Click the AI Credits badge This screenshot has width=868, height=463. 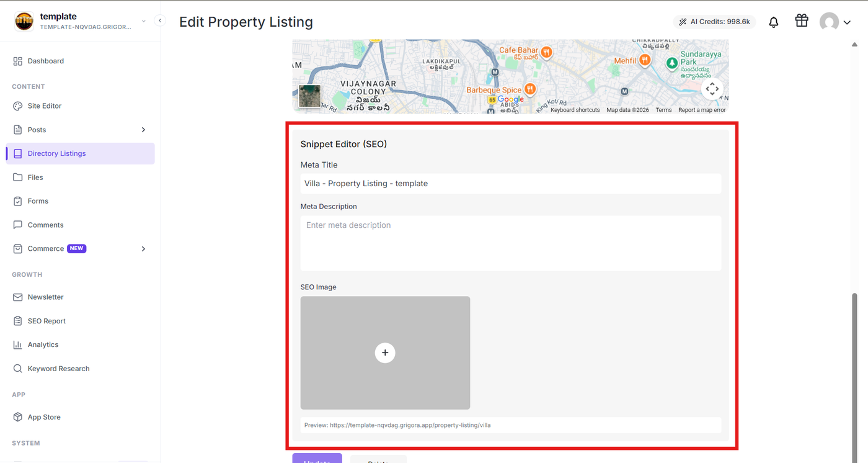(714, 22)
